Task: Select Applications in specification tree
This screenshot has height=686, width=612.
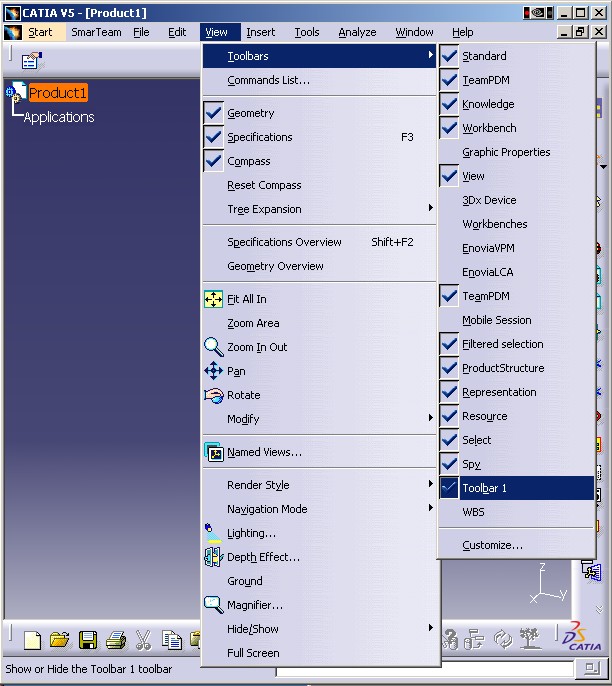Action: click(x=59, y=117)
